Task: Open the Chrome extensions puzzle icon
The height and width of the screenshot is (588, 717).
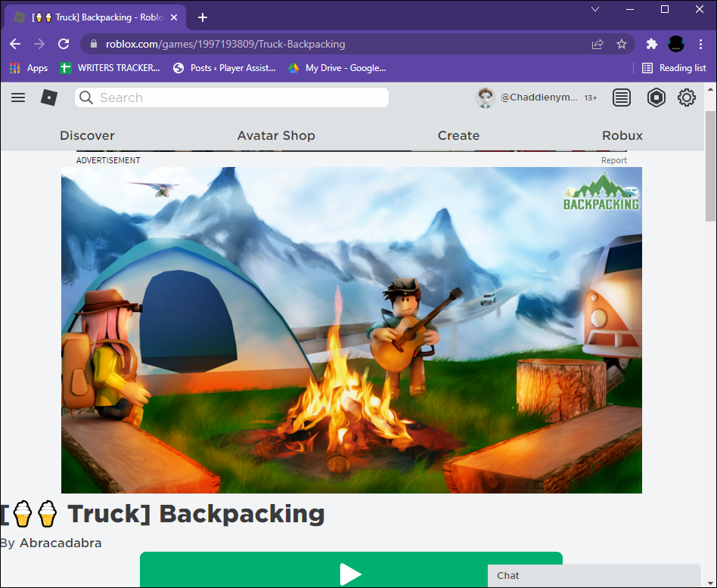Action: [x=652, y=45]
